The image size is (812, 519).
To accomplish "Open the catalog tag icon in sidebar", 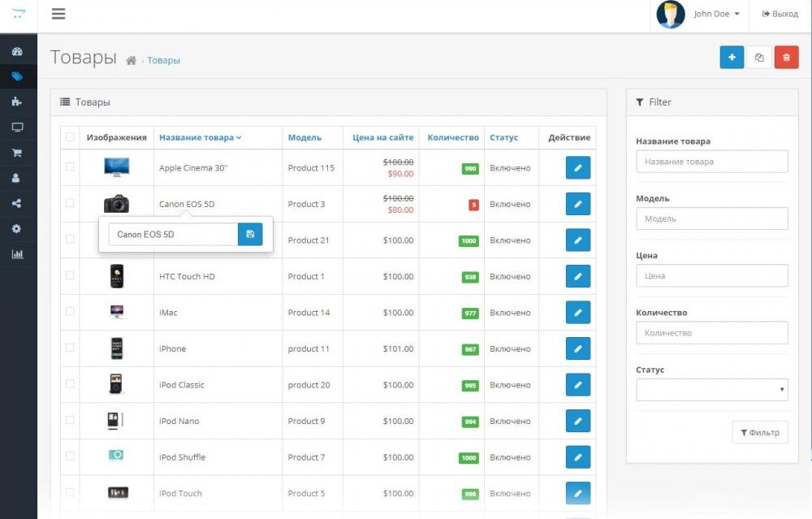I will 17,76.
